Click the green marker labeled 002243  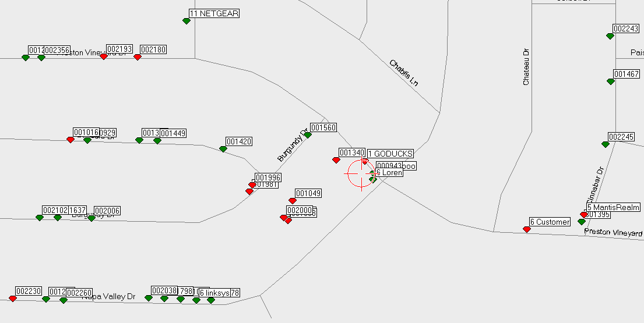610,36
